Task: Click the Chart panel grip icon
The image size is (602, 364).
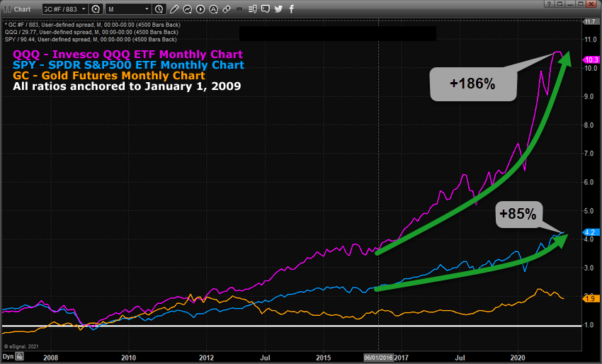Action: 7,8
